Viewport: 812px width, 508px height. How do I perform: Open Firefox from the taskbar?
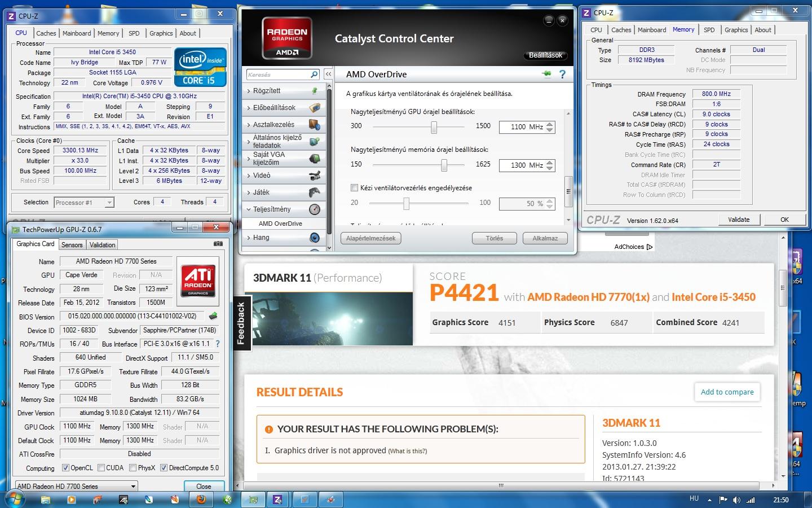click(201, 500)
